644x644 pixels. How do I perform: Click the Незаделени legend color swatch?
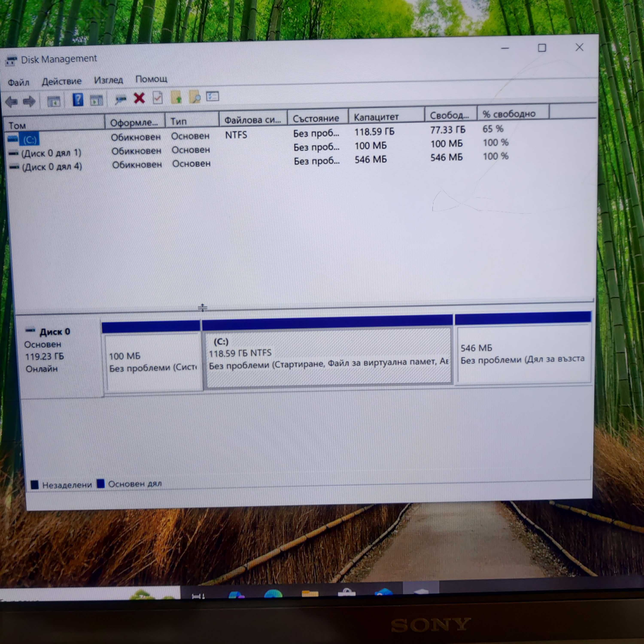click(34, 485)
